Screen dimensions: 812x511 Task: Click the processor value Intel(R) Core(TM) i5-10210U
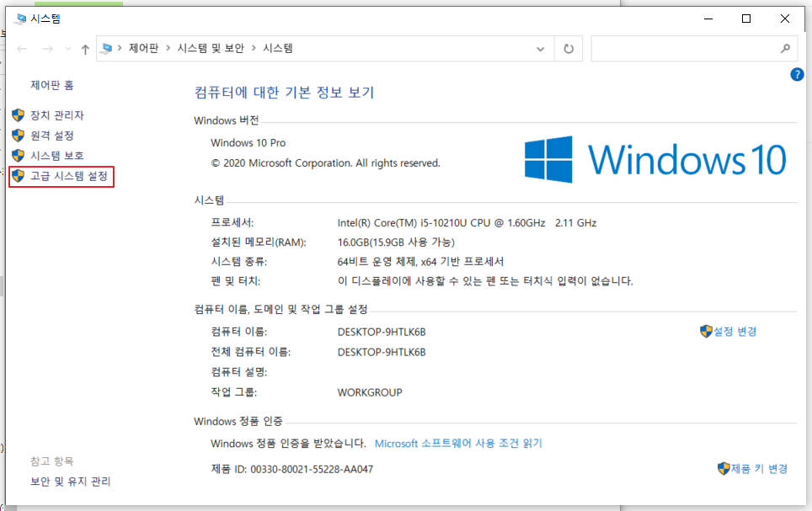tap(467, 222)
